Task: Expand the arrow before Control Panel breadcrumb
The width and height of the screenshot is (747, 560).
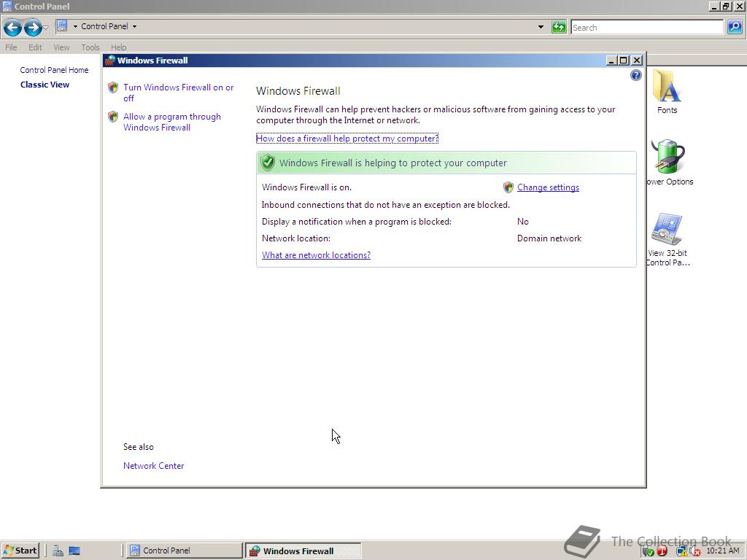Action: [x=75, y=27]
